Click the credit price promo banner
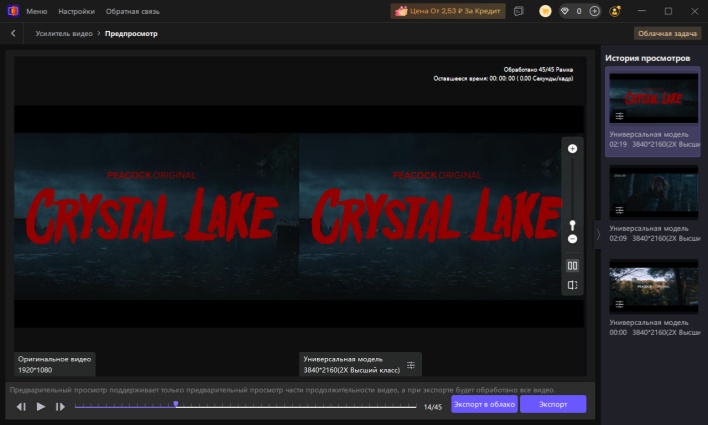This screenshot has height=425, width=708. (448, 11)
